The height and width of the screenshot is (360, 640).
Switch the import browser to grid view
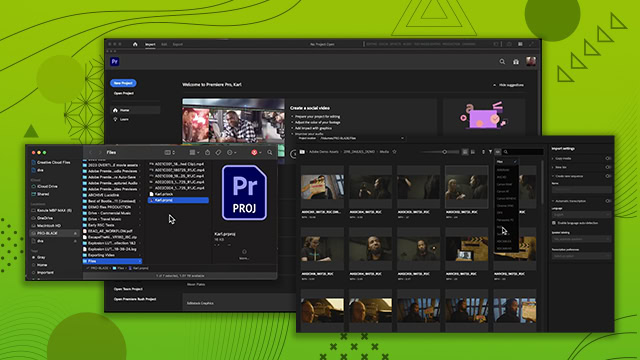465,152
